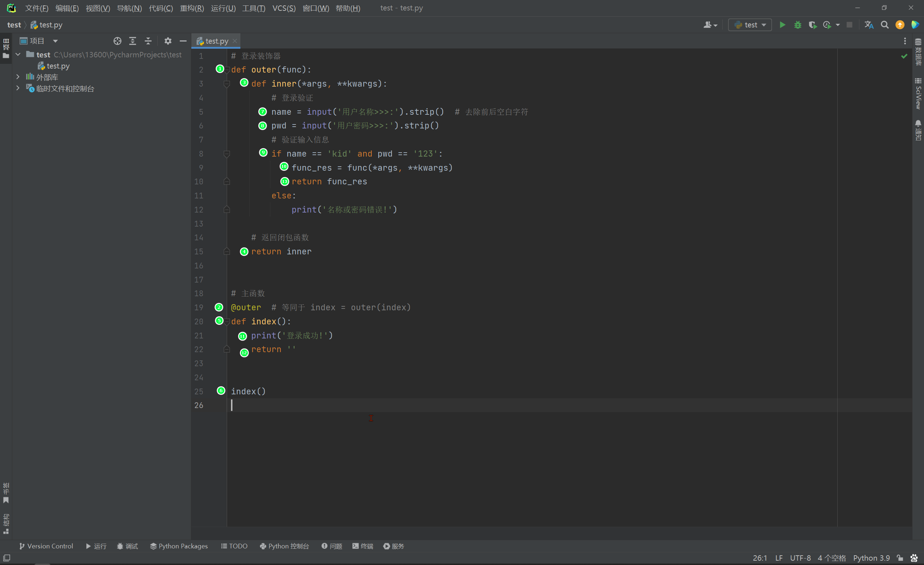Open the Structure left side tool window
Image resolution: width=924 pixels, height=565 pixels.
(6, 524)
